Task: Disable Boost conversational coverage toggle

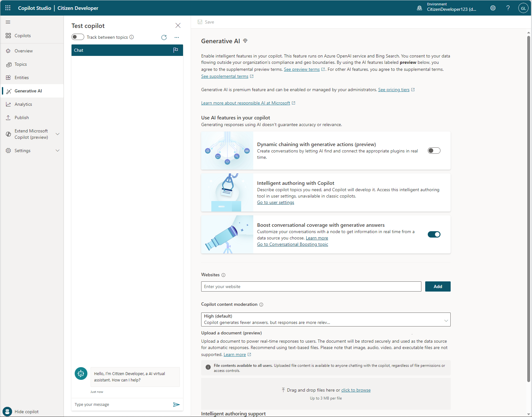Action: pos(434,234)
